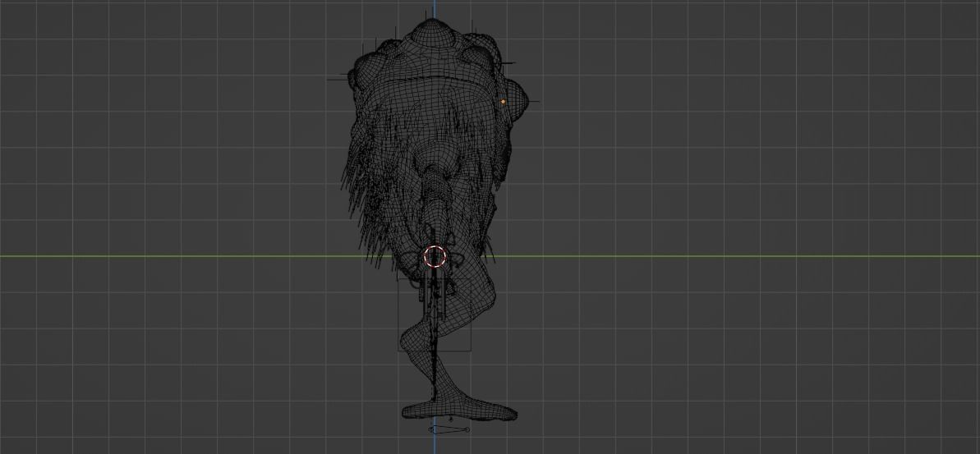This screenshot has height=454, width=980.
Task: Click the wireframe foot mesh
Action: point(458,410)
